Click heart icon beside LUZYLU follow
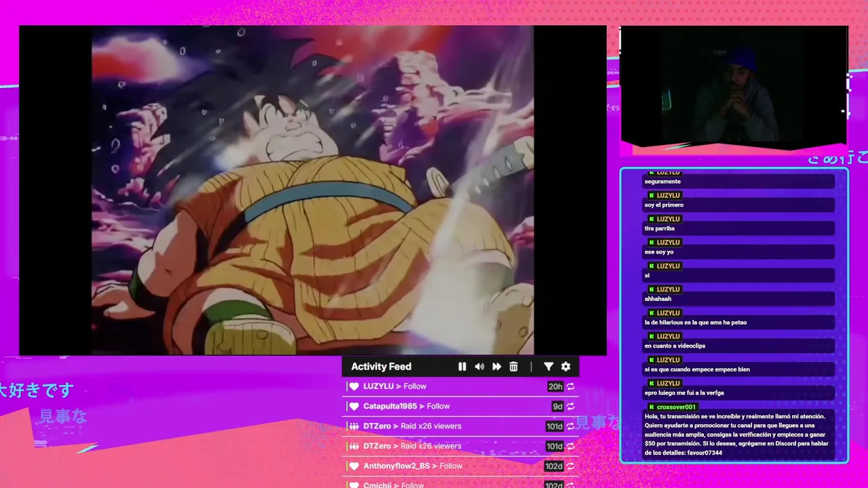The height and width of the screenshot is (488, 868). pyautogui.click(x=354, y=386)
